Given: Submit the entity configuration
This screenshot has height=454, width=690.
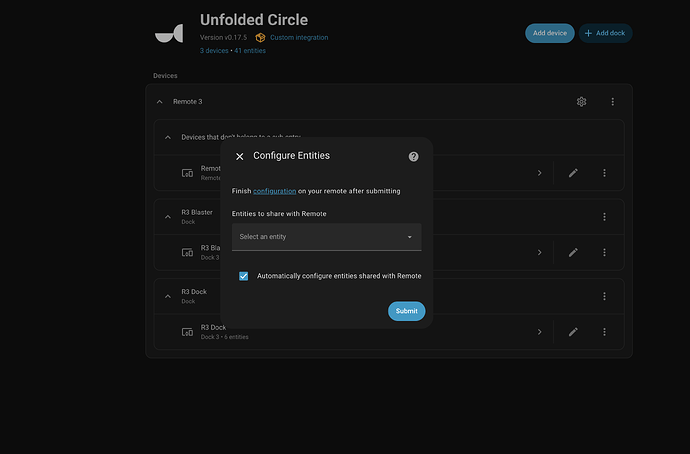Looking at the screenshot, I should coord(406,311).
